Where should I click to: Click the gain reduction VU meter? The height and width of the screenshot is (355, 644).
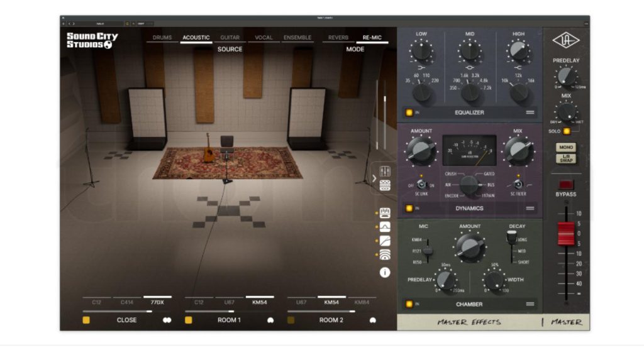(x=469, y=151)
